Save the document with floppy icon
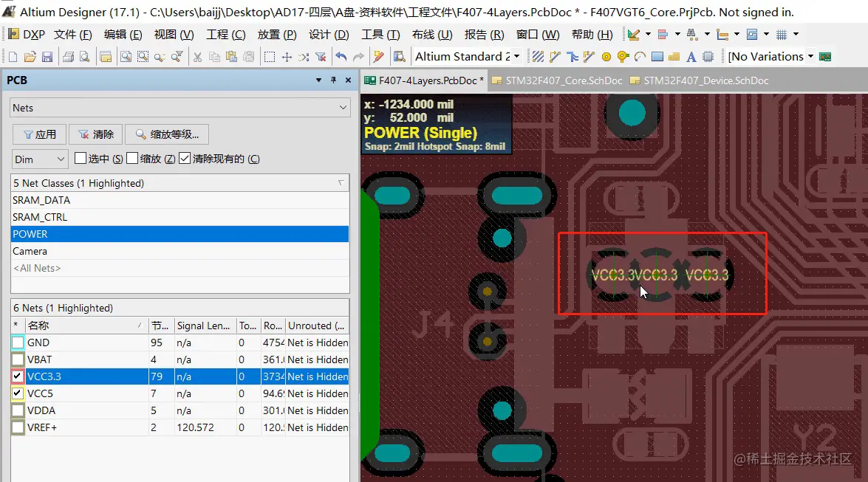Image resolution: width=868 pixels, height=482 pixels. coord(47,56)
